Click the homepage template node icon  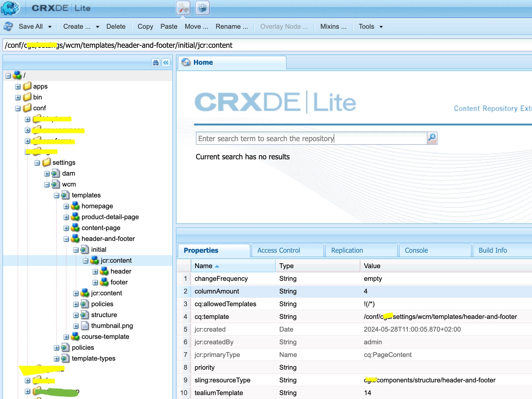(75, 206)
